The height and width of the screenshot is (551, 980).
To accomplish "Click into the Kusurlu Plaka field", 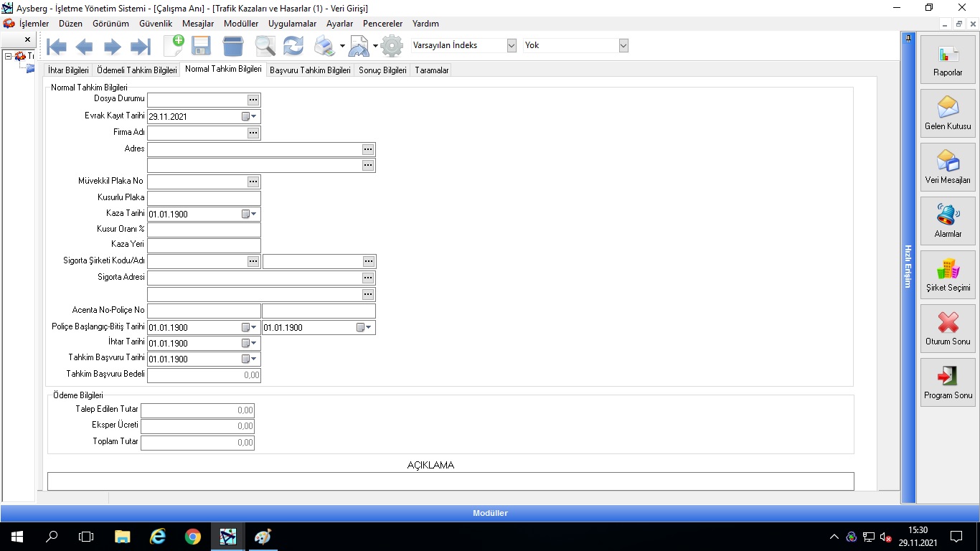I will [204, 198].
